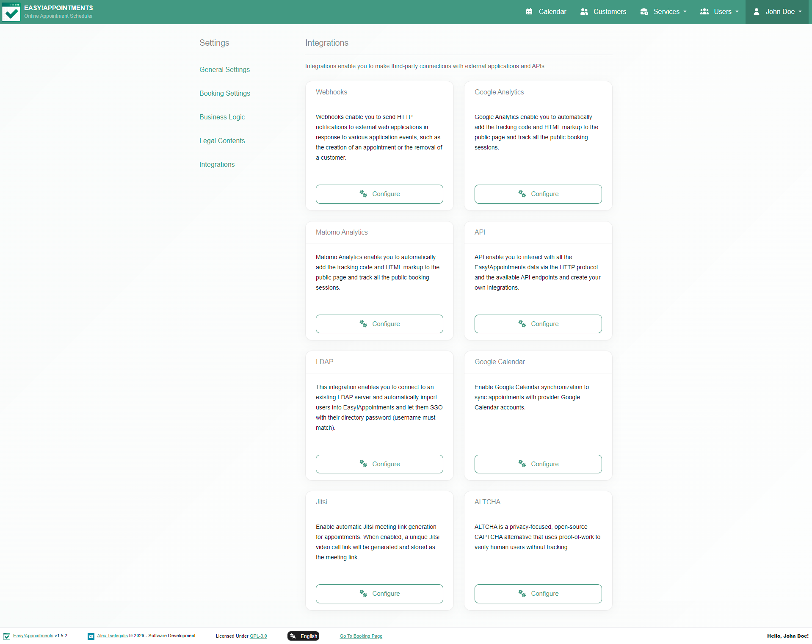812x644 pixels.
Task: Click the Go To Booking Page link
Action: [361, 636]
